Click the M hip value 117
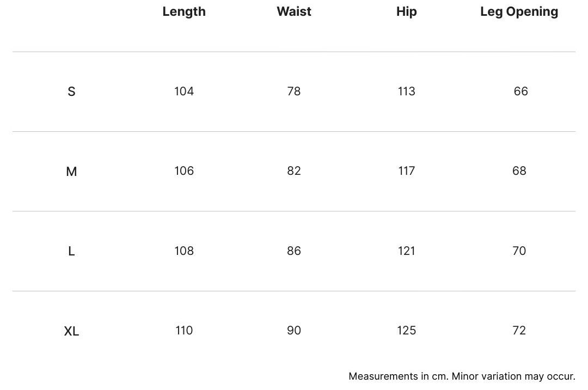Viewport: 588px width, 390px height. tap(407, 171)
